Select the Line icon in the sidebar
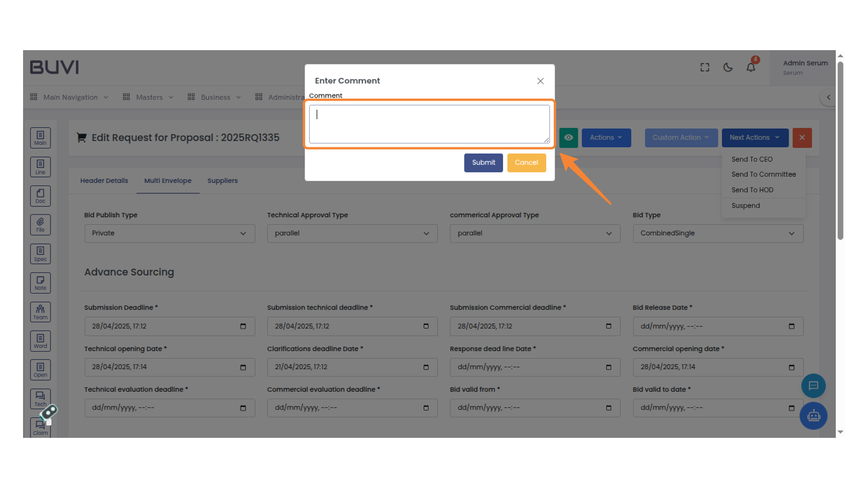This screenshot has height=488, width=868. [x=40, y=167]
